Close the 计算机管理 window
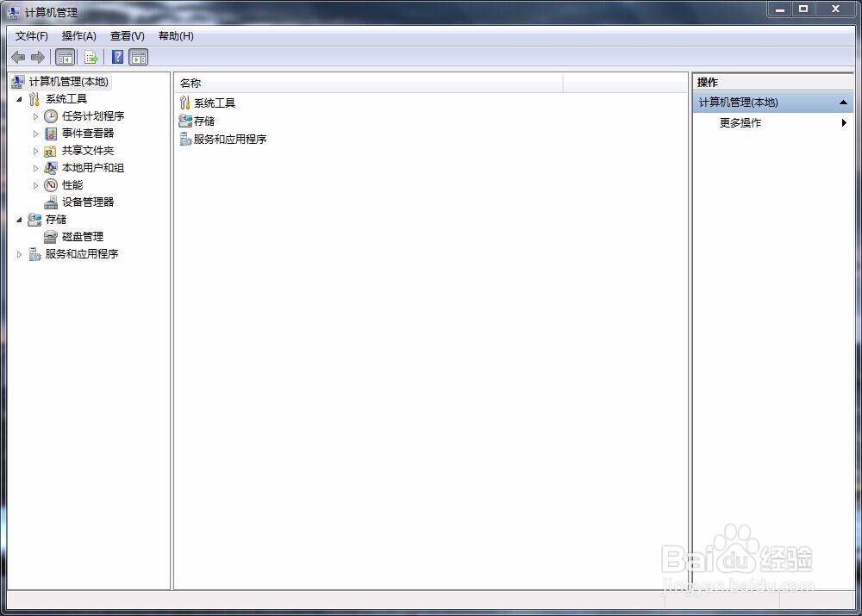 pos(835,9)
